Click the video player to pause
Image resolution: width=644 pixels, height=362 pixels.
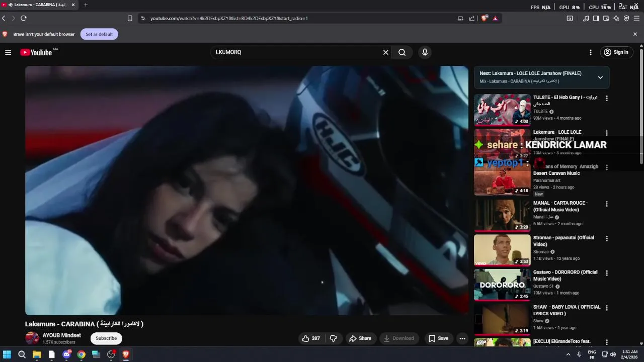pos(247,191)
